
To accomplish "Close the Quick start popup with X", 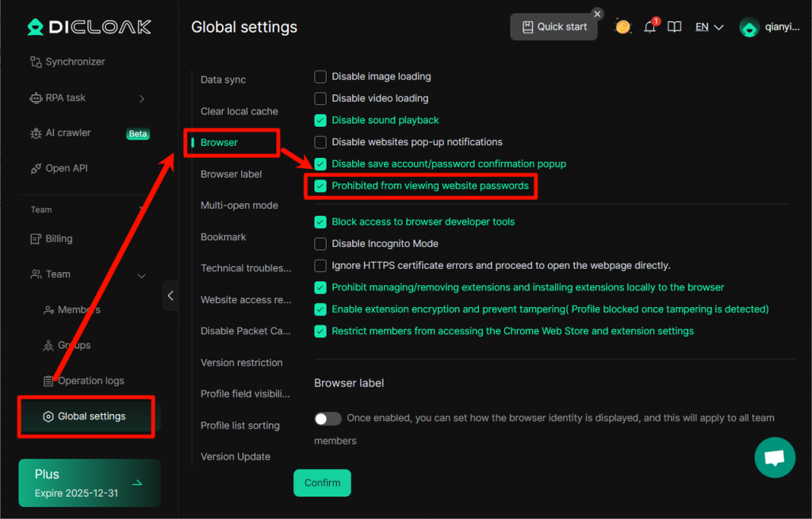I will pyautogui.click(x=597, y=13).
